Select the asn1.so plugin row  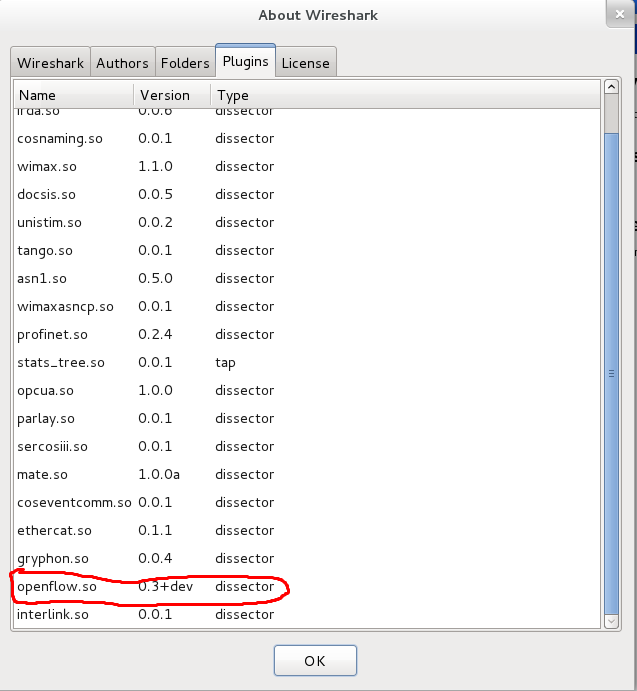tap(307, 279)
